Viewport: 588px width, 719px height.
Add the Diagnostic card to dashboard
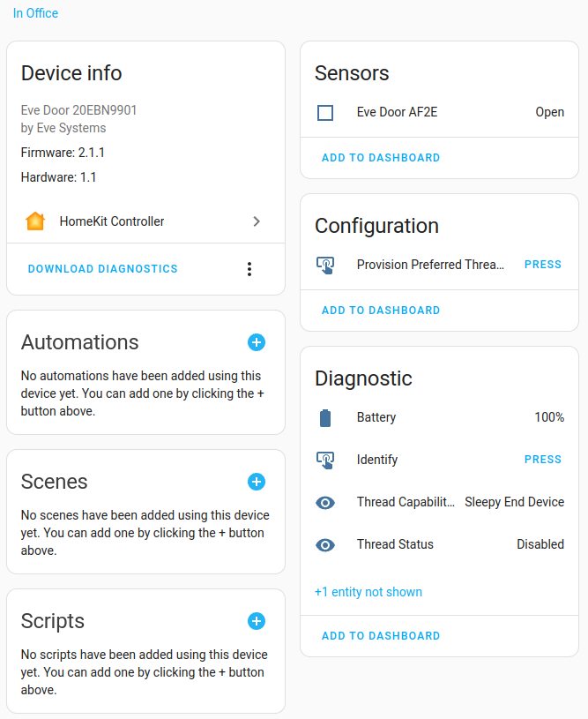pos(381,635)
